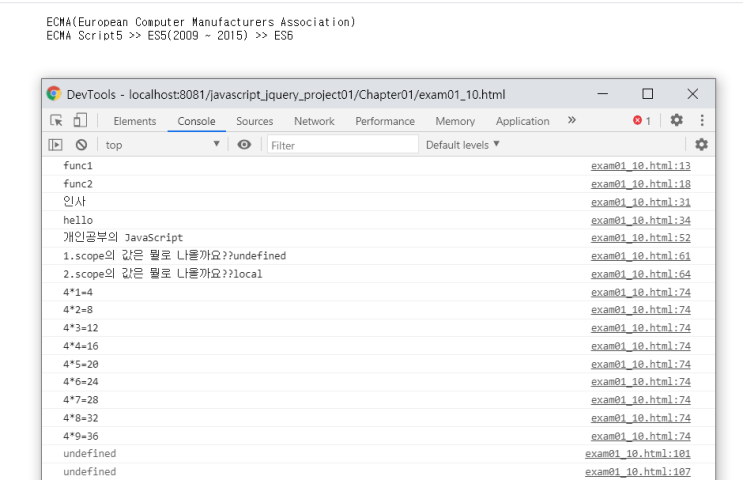This screenshot has width=743, height=480.
Task: Click the log line ending in ??undefined
Action: click(x=174, y=256)
